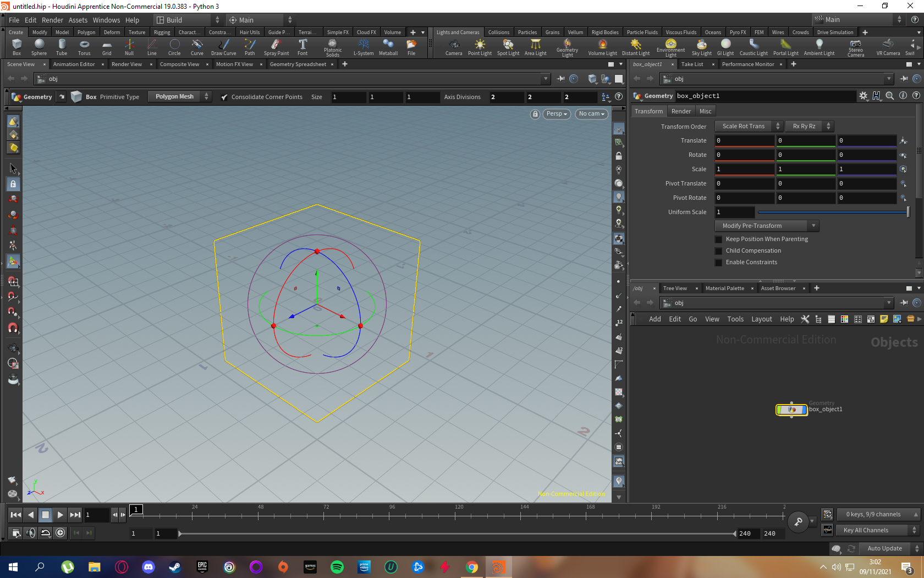Click the frame range slider bar
The width and height of the screenshot is (924, 578).
(x=458, y=533)
